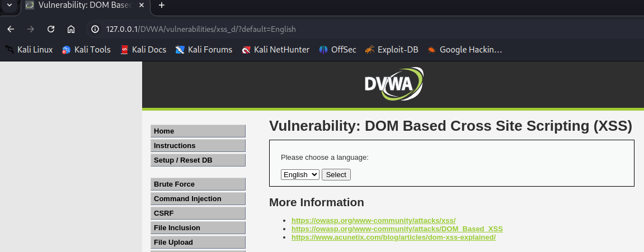Open the Kali Linux bookmark

29,50
